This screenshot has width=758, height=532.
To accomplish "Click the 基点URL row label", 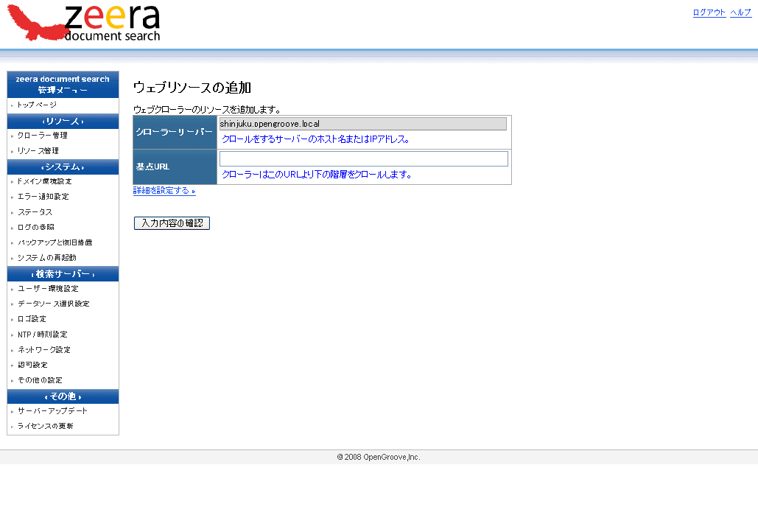I will coord(152,167).
